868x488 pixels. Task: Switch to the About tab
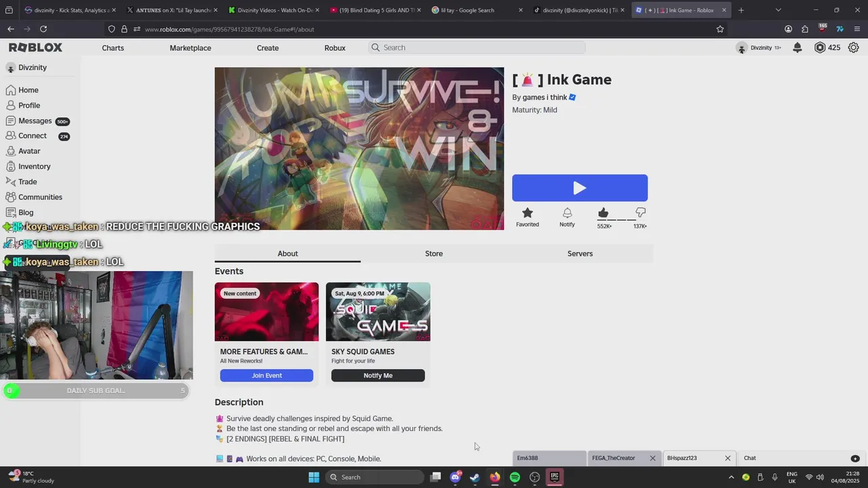point(288,253)
